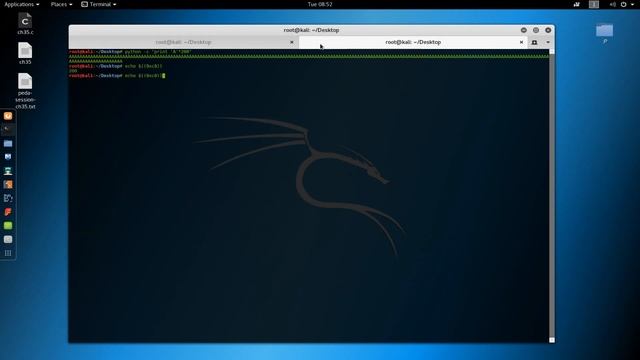The width and height of the screenshot is (640, 360).
Task: Switch to the first root@kali terminal tab
Action: pyautogui.click(x=183, y=42)
